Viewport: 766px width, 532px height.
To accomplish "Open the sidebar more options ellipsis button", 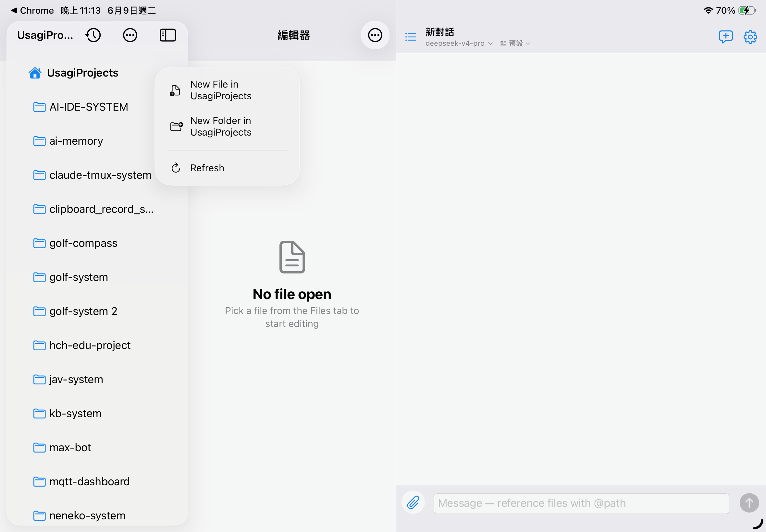I will click(x=130, y=35).
